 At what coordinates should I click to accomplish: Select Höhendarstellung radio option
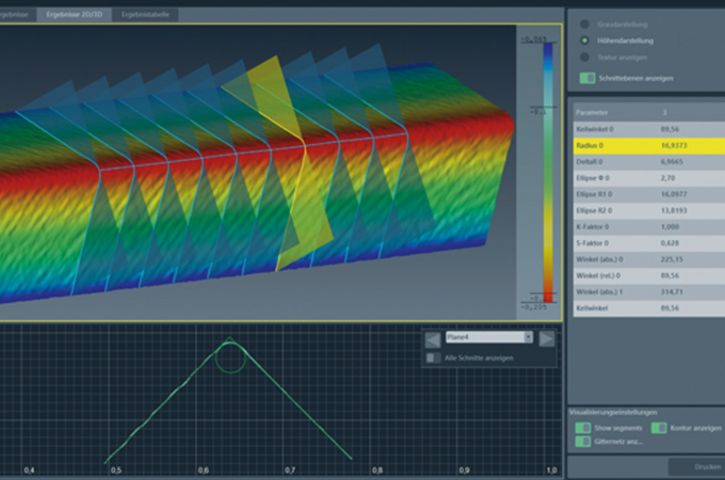coord(585,40)
